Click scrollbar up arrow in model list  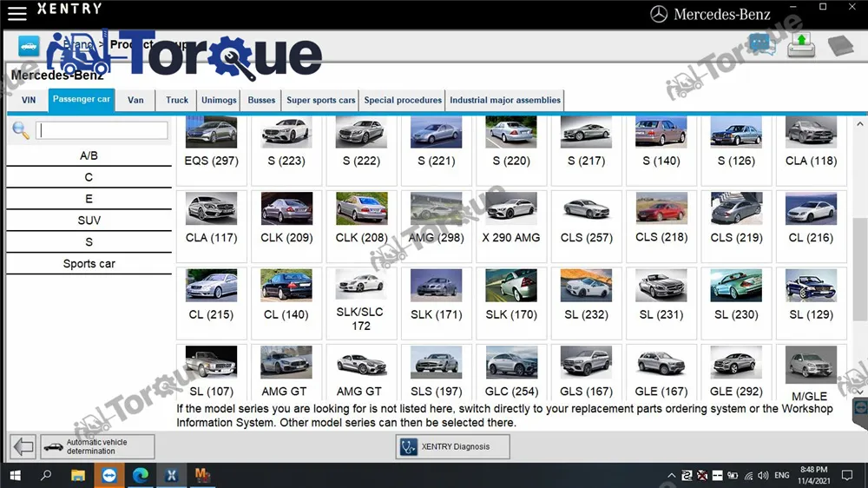[859, 124]
